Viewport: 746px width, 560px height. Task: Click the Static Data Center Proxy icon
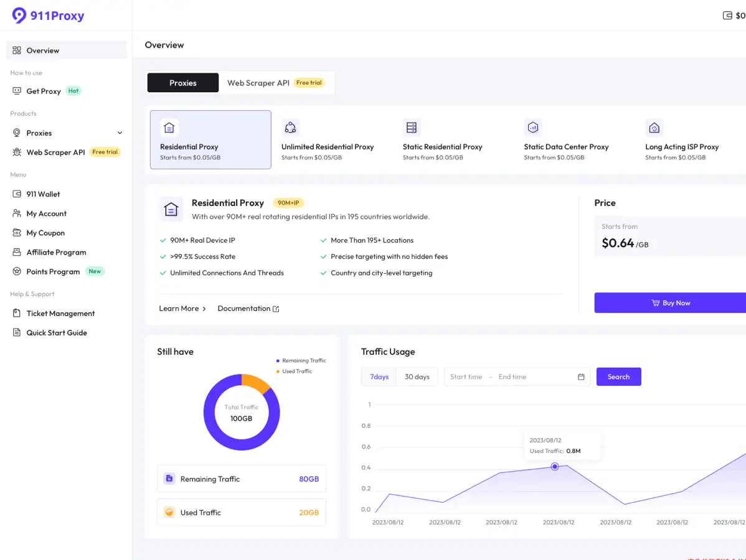[532, 128]
